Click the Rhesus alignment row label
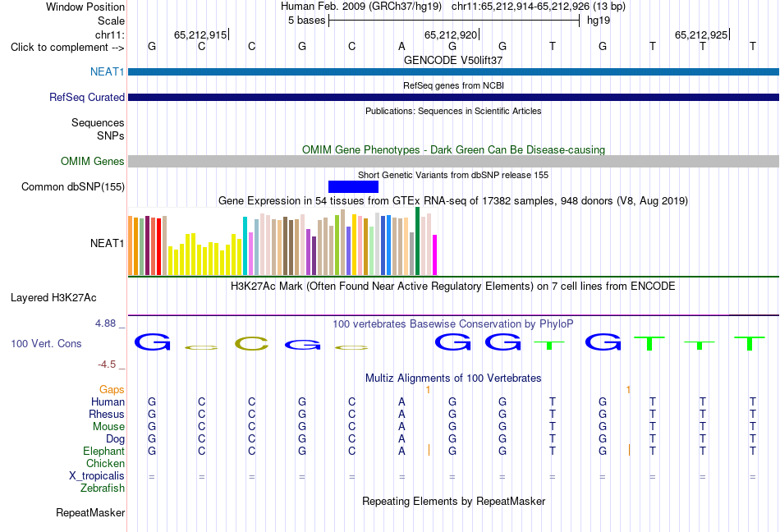Viewport: 780px width, 532px height. click(107, 414)
